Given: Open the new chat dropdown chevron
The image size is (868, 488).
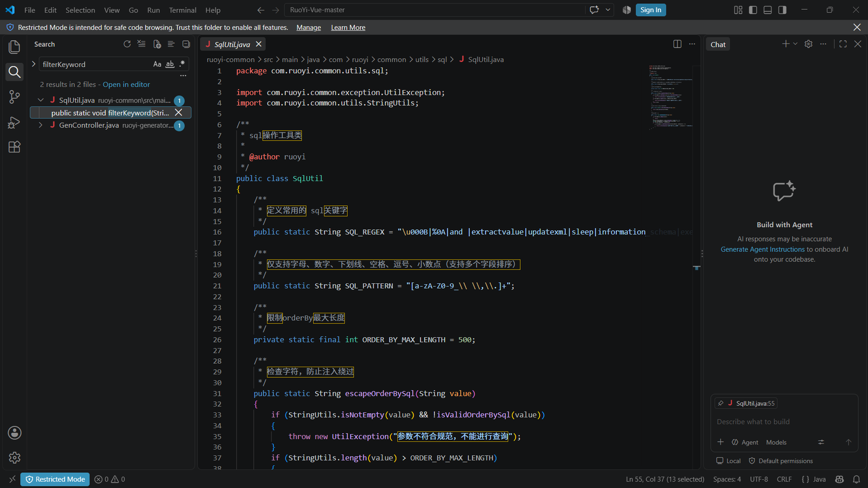Looking at the screenshot, I should pos(795,44).
